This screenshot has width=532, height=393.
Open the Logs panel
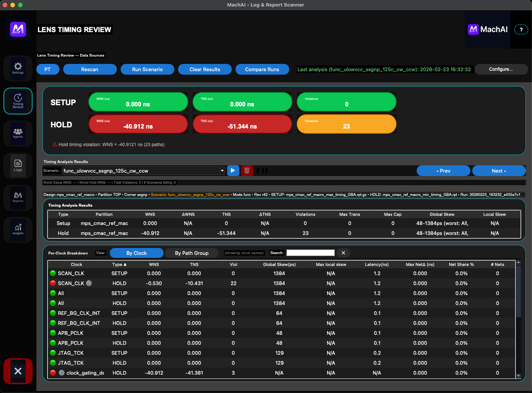[x=18, y=165]
